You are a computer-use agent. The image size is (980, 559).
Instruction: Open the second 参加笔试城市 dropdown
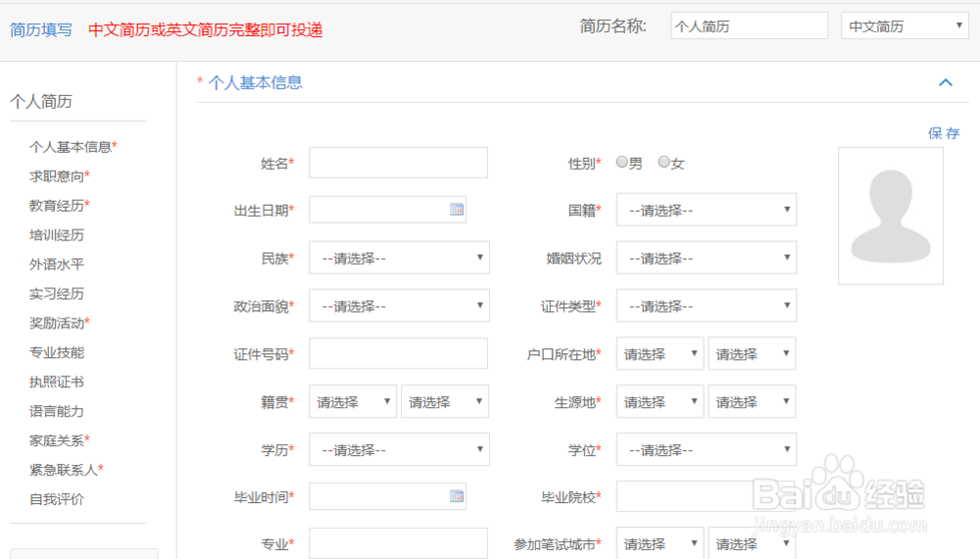pyautogui.click(x=752, y=543)
